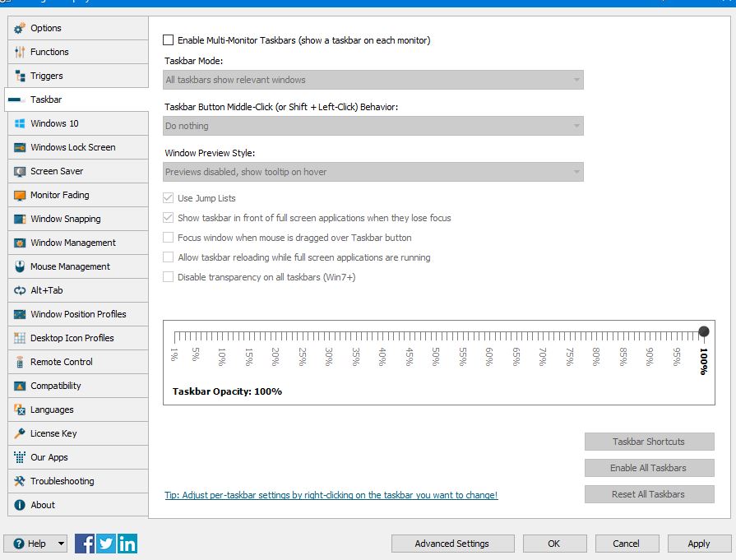Click the per-taskbar settings tip link

pyautogui.click(x=331, y=495)
